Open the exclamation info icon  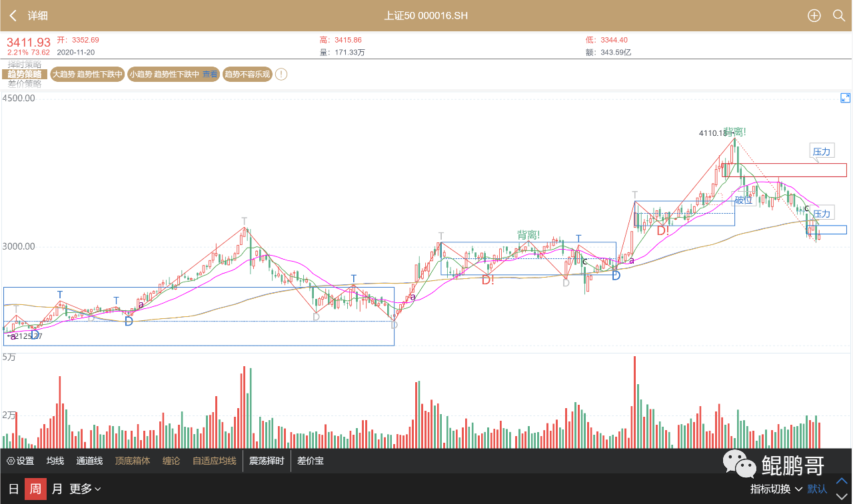coord(281,75)
